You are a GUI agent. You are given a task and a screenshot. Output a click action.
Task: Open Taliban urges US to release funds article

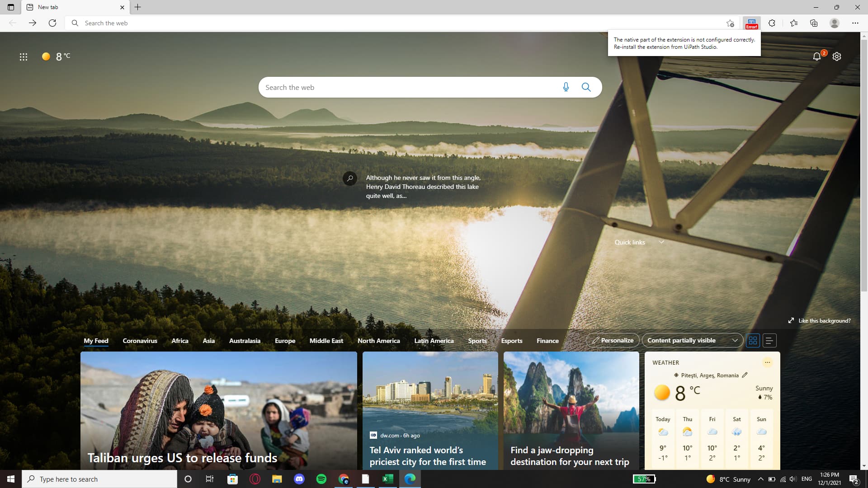(x=219, y=411)
